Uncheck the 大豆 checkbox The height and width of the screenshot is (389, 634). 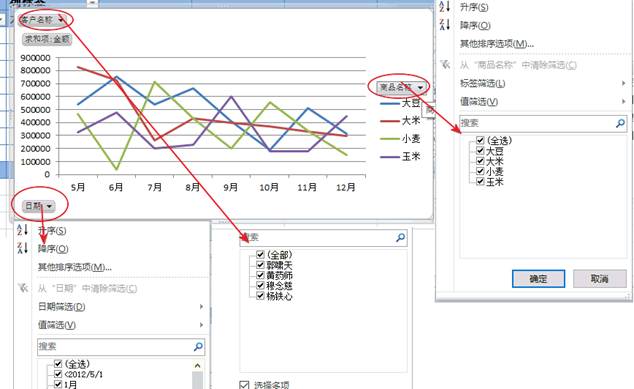[x=480, y=151]
